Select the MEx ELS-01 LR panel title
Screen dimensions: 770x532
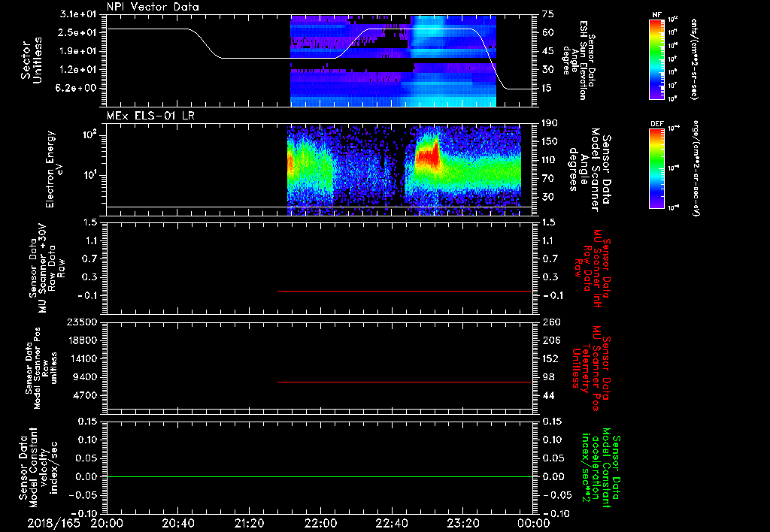pos(150,116)
